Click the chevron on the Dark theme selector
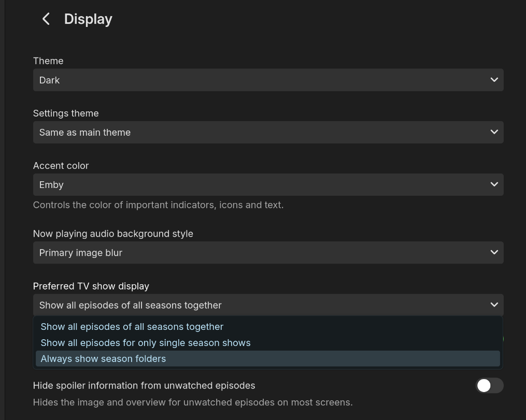Screen dimensions: 526x420 coord(494,80)
